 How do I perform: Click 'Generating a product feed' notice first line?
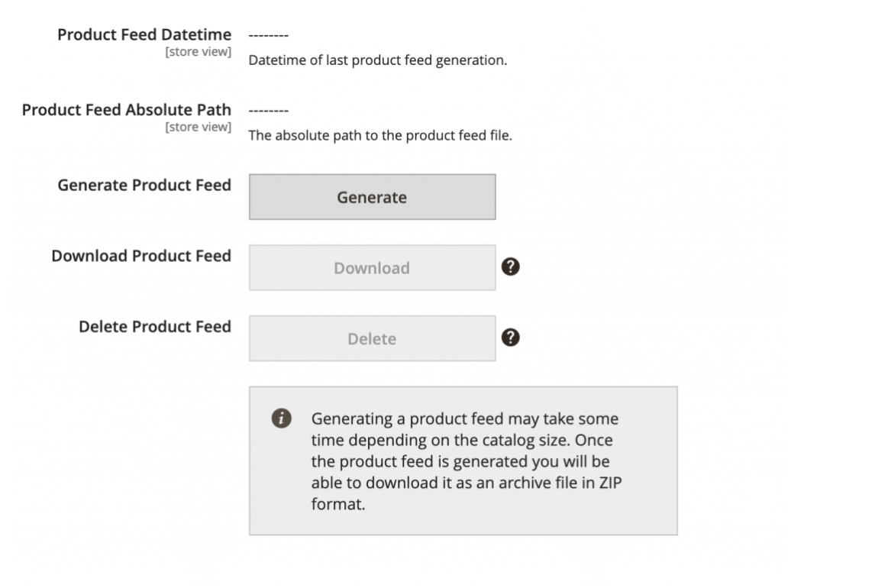465,419
